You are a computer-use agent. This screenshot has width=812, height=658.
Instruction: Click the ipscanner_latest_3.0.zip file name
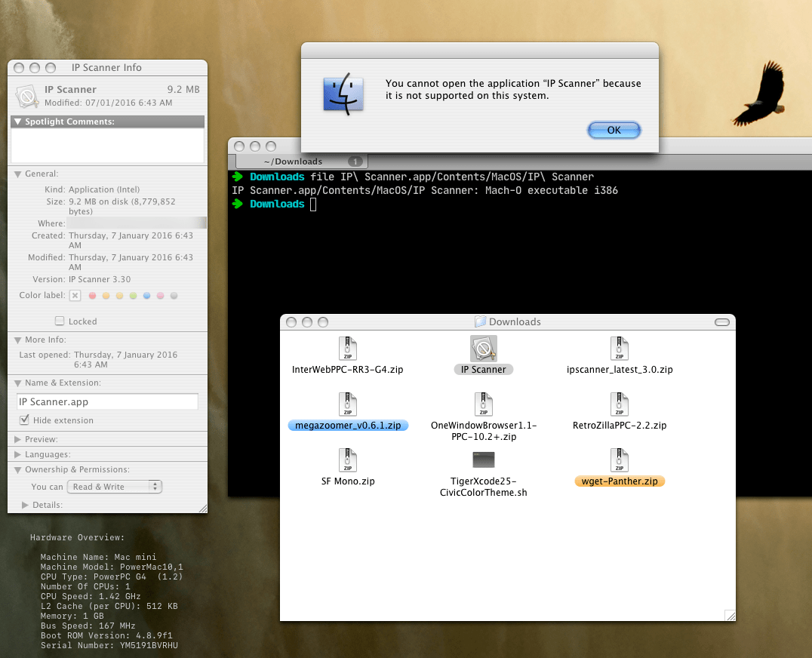pyautogui.click(x=620, y=369)
